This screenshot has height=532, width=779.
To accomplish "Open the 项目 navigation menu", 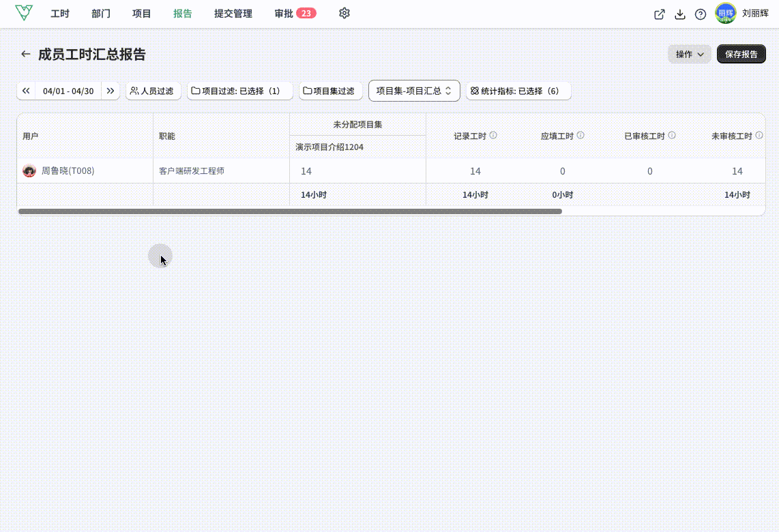I will coord(142,14).
